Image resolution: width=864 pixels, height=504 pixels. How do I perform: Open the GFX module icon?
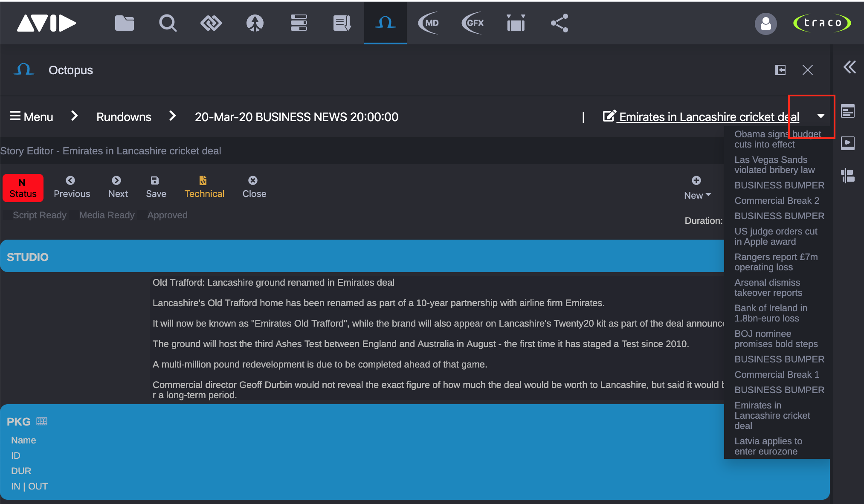472,23
